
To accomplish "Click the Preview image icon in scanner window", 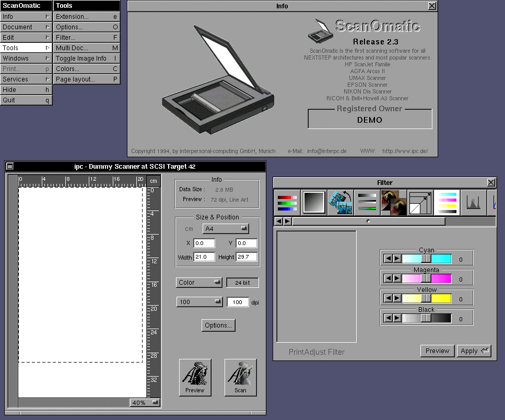I will (195, 377).
